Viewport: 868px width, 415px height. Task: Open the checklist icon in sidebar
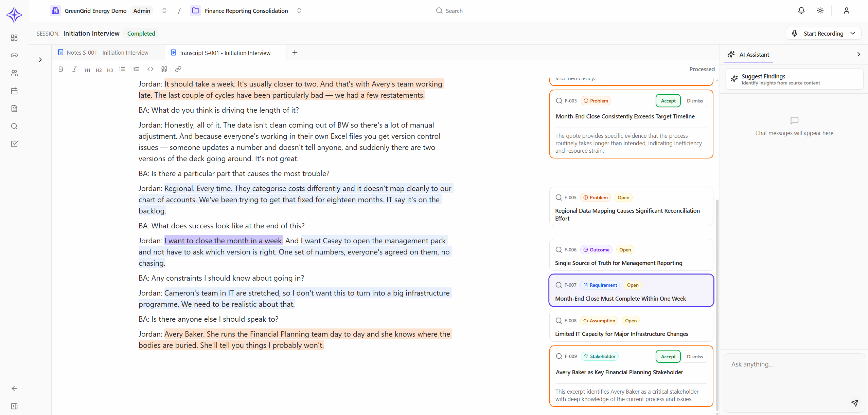click(x=14, y=144)
